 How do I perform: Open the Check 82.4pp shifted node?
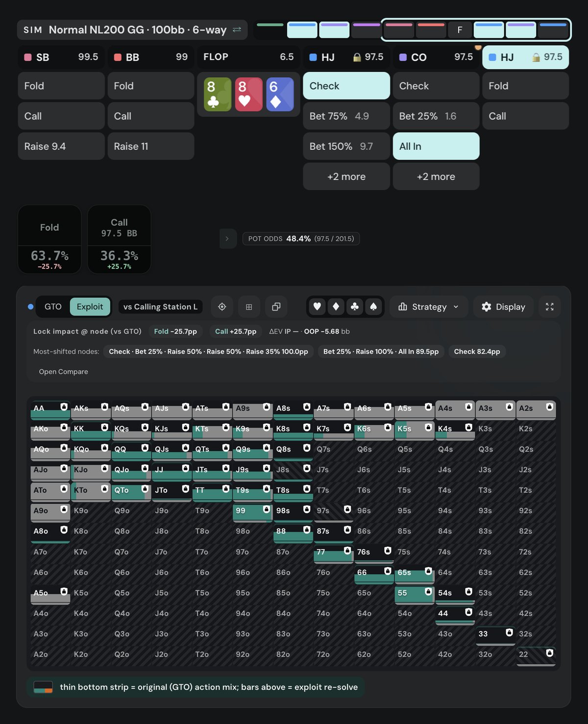(x=477, y=351)
